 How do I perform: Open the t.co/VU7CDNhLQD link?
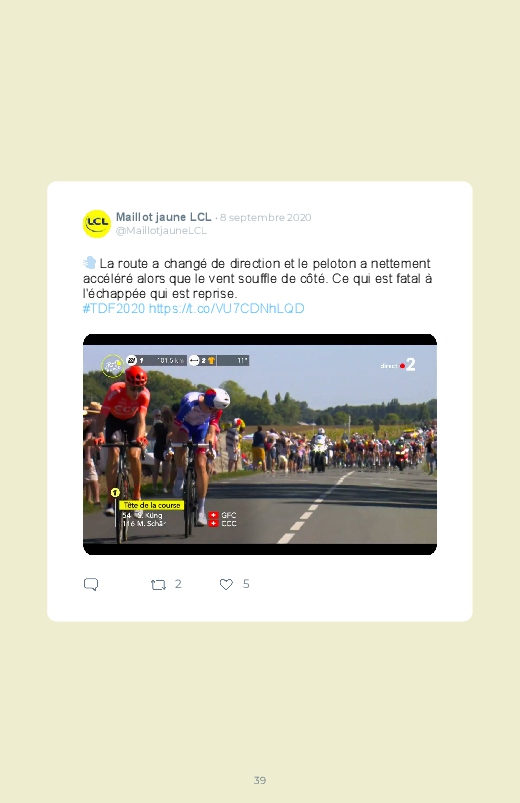(x=226, y=308)
